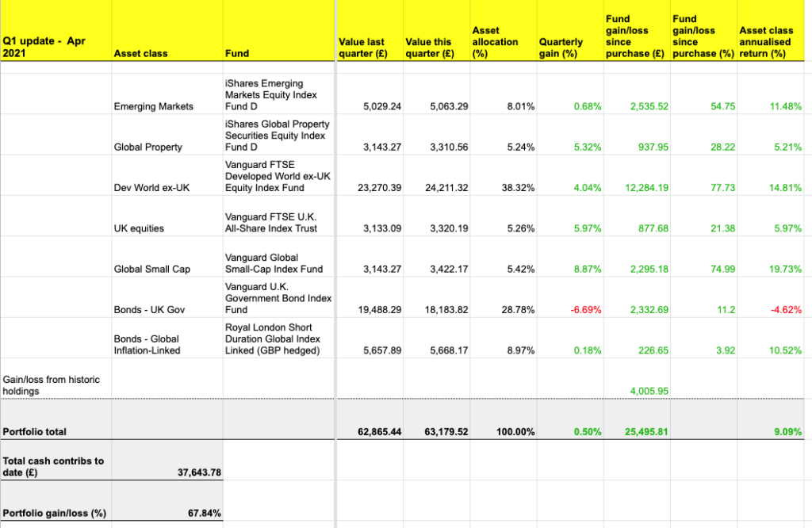
Task: Click the 937.95 gain cell
Action: point(637,134)
